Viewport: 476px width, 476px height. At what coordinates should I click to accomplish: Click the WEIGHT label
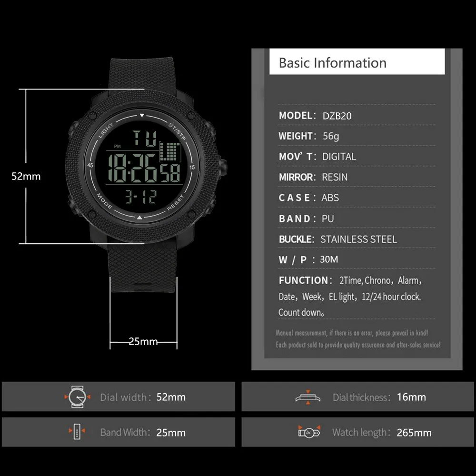297,136
